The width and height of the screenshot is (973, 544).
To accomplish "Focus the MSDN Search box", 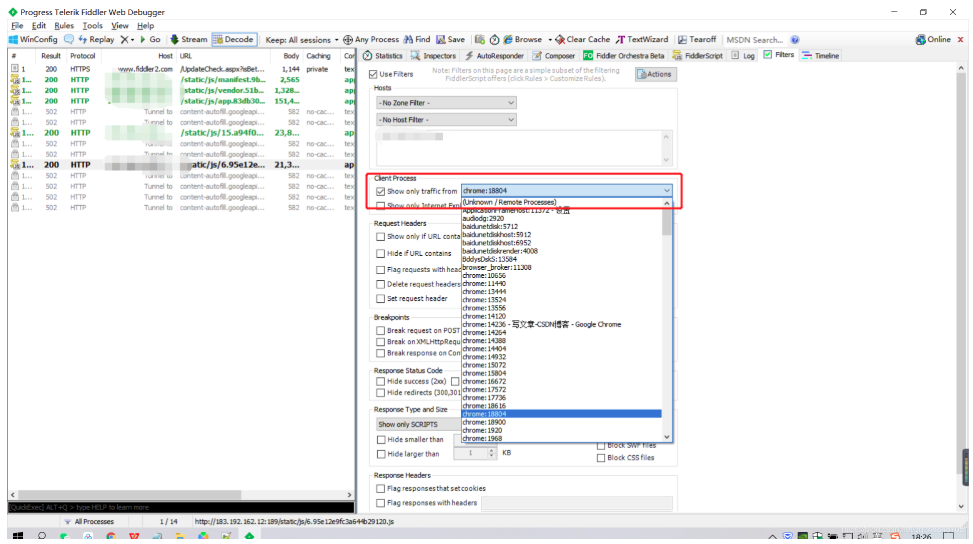I will [x=755, y=40].
